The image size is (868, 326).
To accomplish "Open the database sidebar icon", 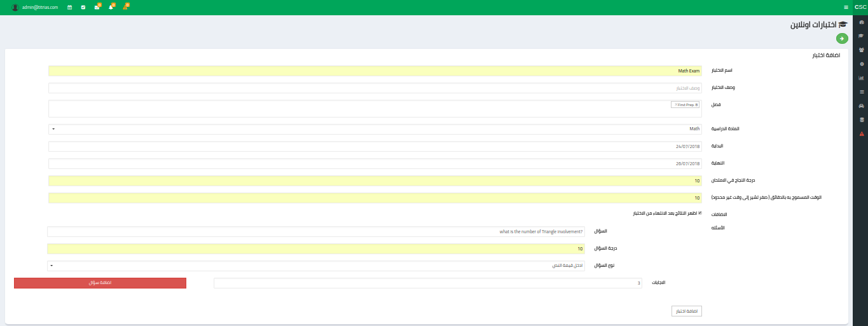I will tap(862, 119).
